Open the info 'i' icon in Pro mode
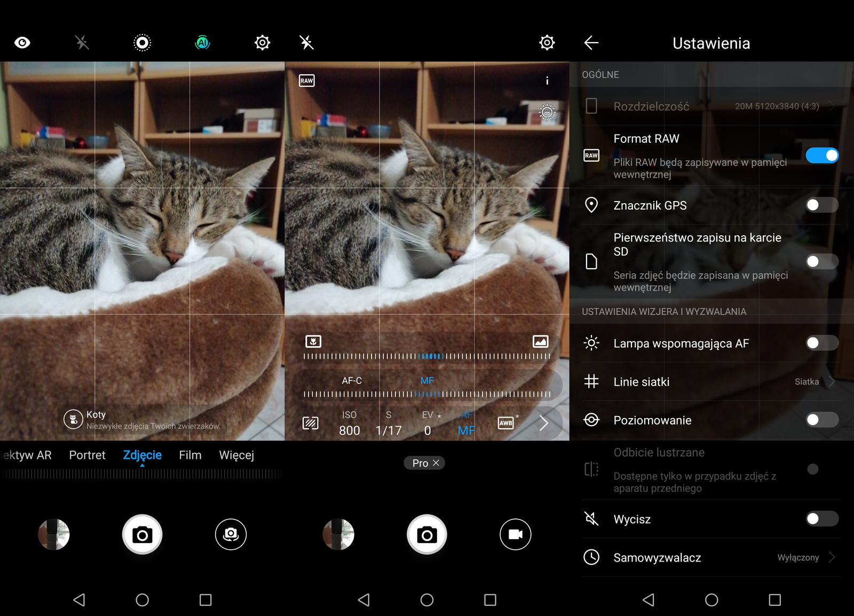Screen dimensions: 854x616 [x=547, y=81]
